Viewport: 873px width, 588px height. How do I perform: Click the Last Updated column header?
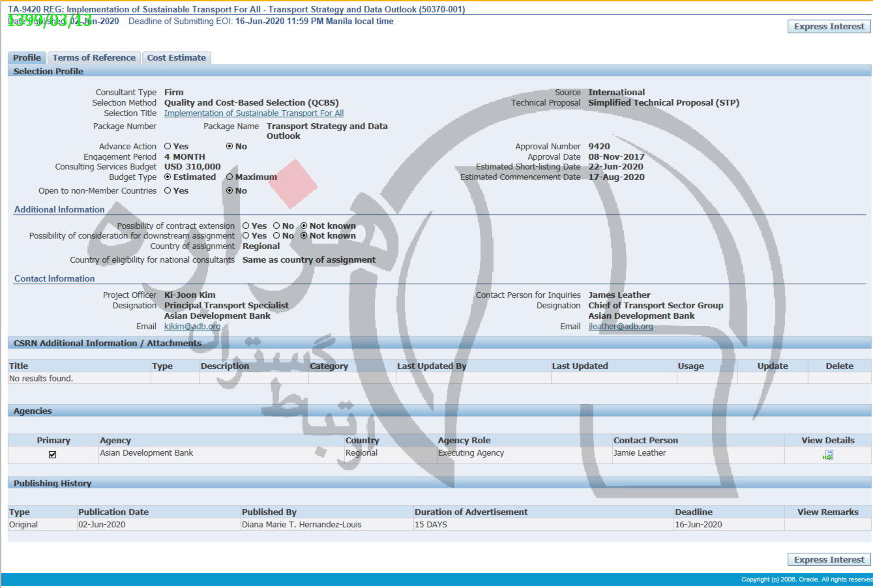tap(580, 366)
